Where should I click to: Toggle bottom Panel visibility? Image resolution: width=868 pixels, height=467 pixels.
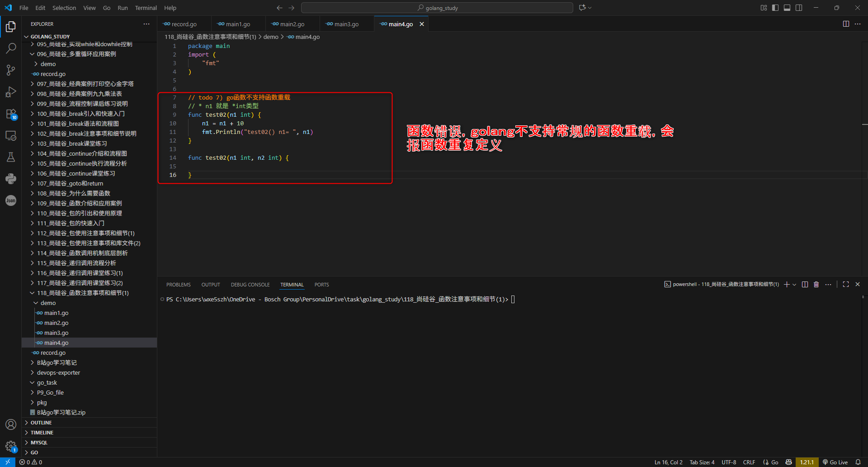tap(787, 8)
